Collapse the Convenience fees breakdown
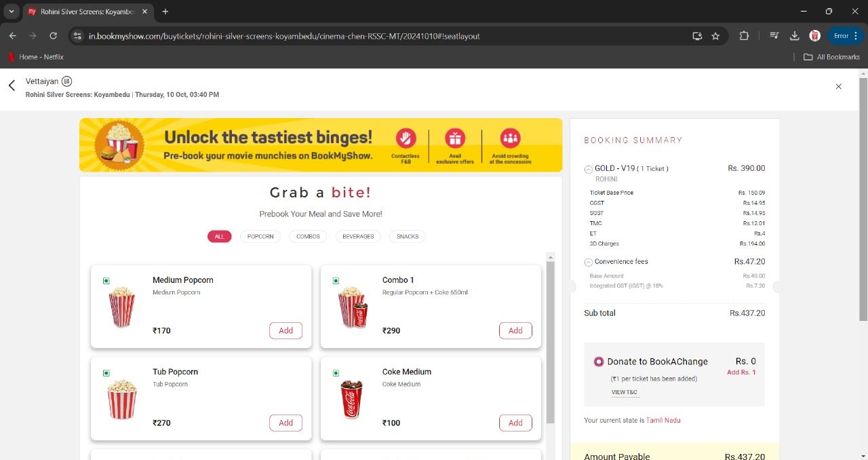Viewport: 868px width, 460px height. [x=588, y=262]
